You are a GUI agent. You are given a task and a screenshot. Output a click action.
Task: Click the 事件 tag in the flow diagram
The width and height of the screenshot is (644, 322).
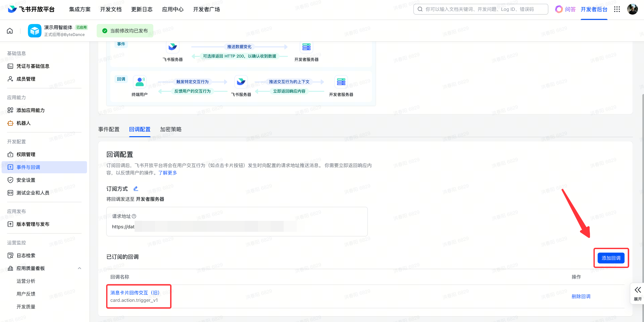121,44
